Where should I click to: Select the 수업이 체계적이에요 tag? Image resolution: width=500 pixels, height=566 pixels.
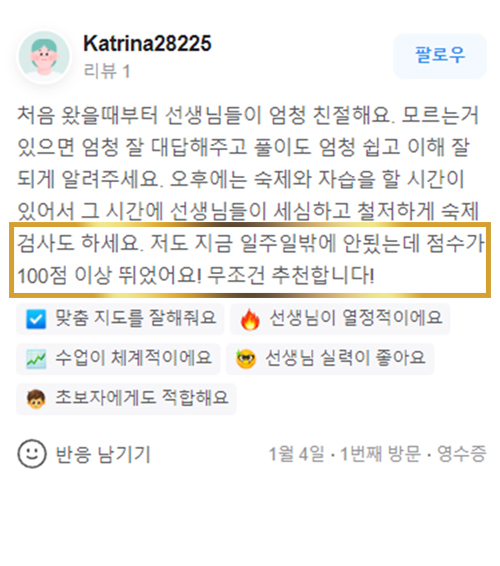(118, 358)
